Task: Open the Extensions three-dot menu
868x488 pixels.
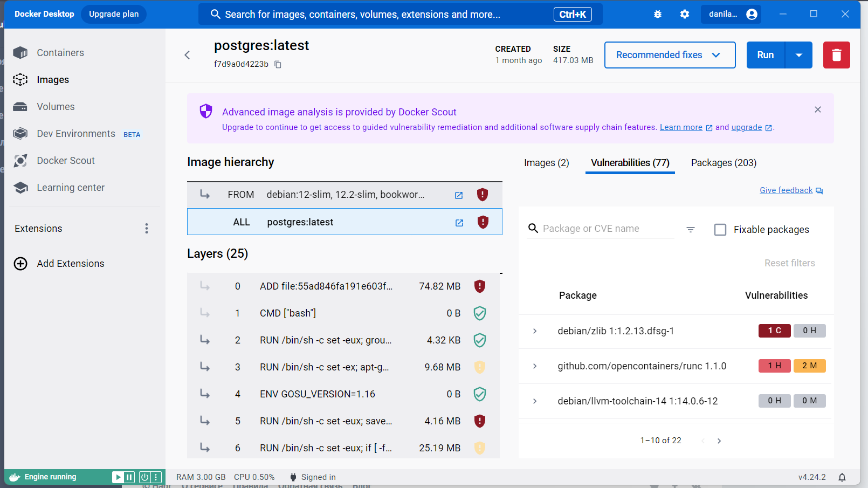Action: pos(147,229)
